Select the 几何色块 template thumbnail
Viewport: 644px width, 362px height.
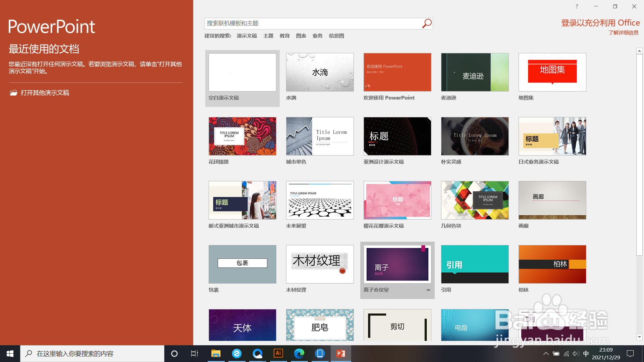(475, 200)
